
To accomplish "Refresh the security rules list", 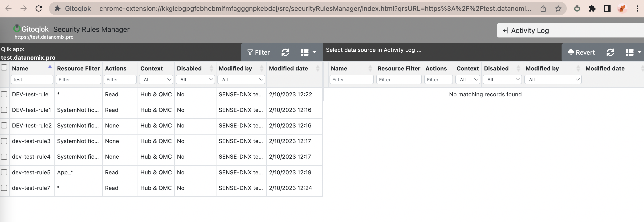I will pyautogui.click(x=285, y=52).
